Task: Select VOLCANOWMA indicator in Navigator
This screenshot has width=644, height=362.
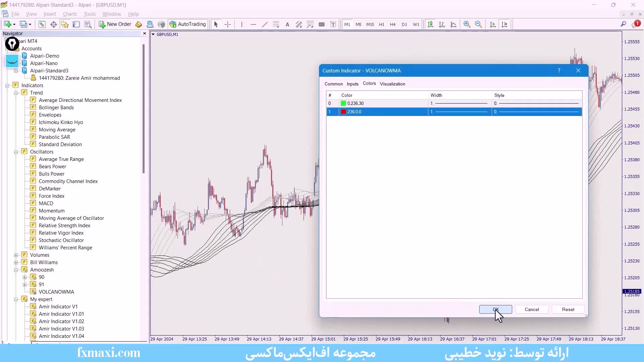Action: click(56, 292)
